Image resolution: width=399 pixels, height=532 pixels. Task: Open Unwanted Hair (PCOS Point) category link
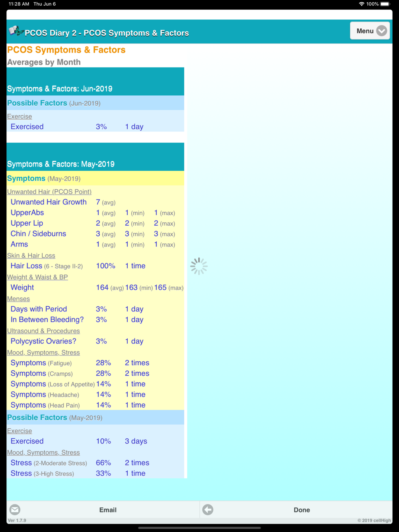(x=49, y=192)
